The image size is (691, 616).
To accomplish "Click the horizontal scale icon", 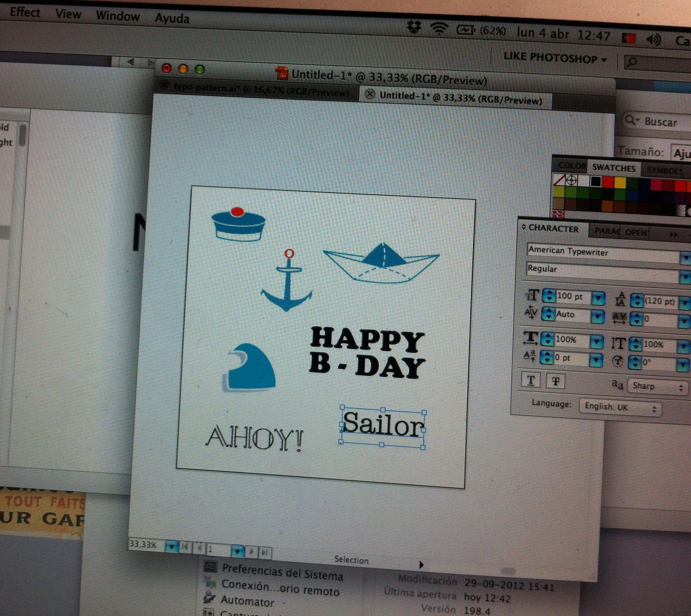I will tap(530, 338).
